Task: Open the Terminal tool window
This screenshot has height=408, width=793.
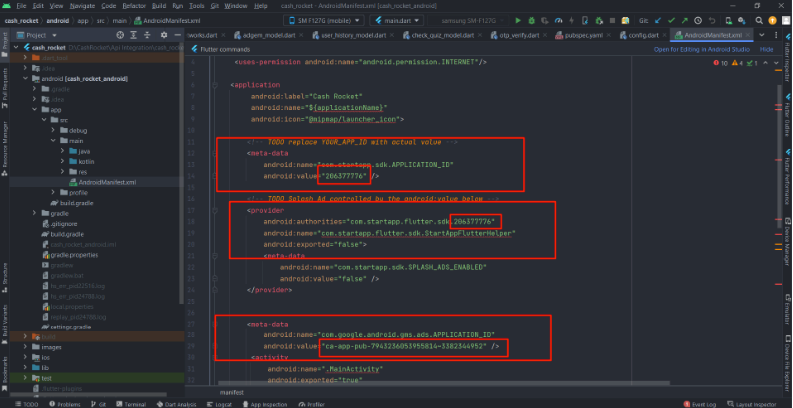Action: click(135, 404)
